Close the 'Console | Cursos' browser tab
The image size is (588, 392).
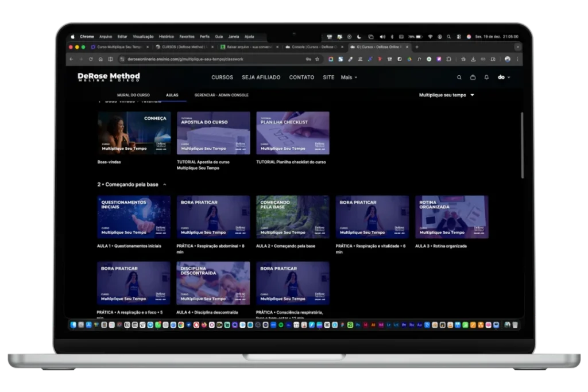click(342, 47)
